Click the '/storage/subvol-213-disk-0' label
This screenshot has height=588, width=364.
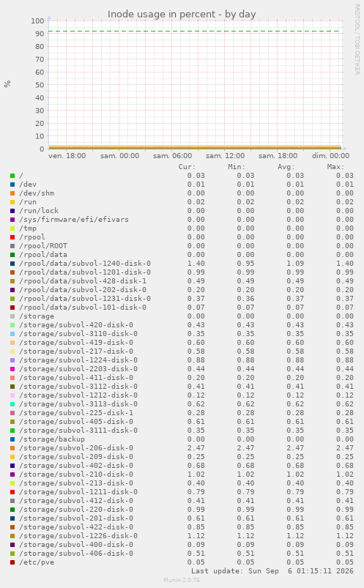click(x=76, y=483)
